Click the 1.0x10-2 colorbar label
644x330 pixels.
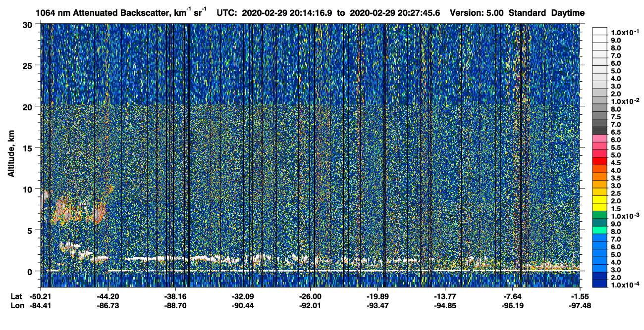[625, 101]
